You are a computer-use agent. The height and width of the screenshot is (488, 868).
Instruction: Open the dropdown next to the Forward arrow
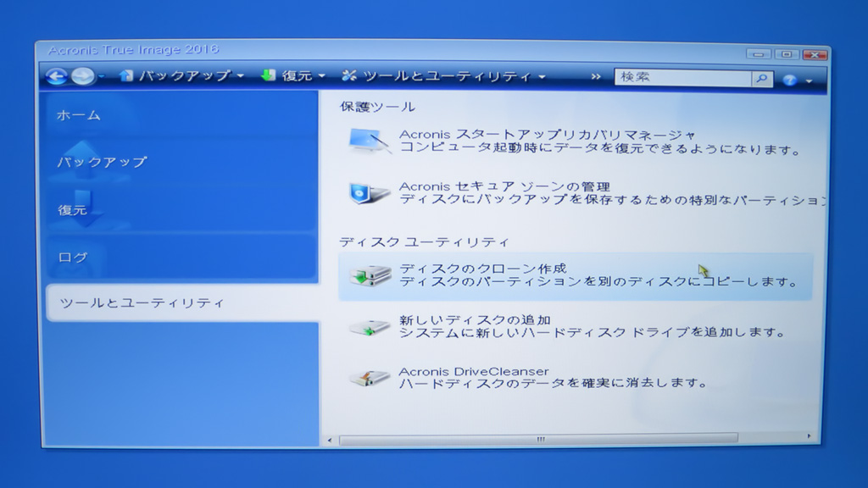(102, 77)
